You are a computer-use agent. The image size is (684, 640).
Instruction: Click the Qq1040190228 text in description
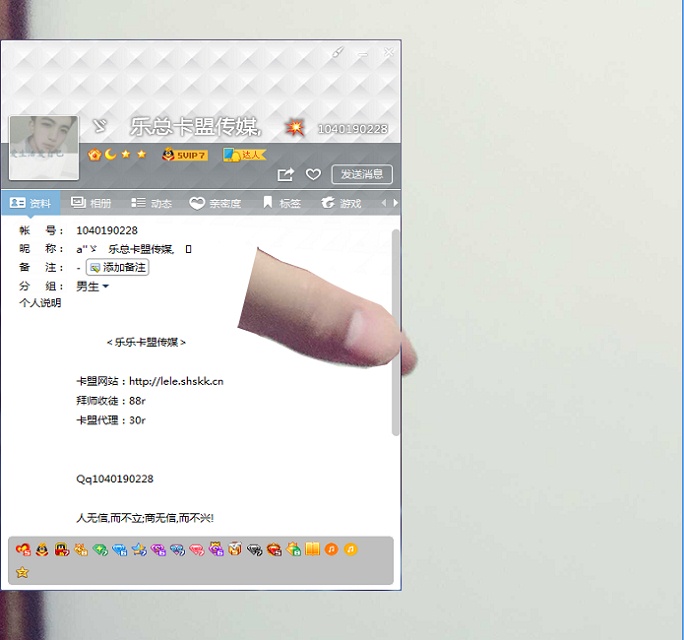115,479
